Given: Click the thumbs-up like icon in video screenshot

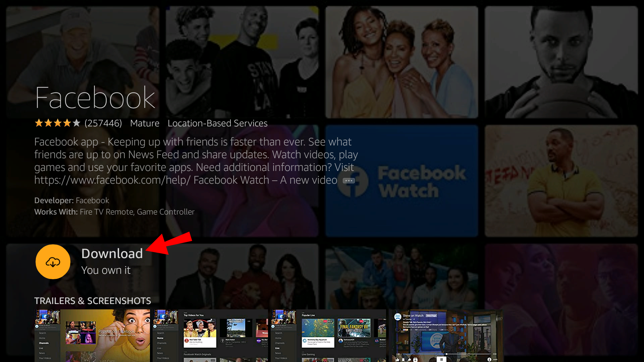Looking at the screenshot, I should (397, 360).
